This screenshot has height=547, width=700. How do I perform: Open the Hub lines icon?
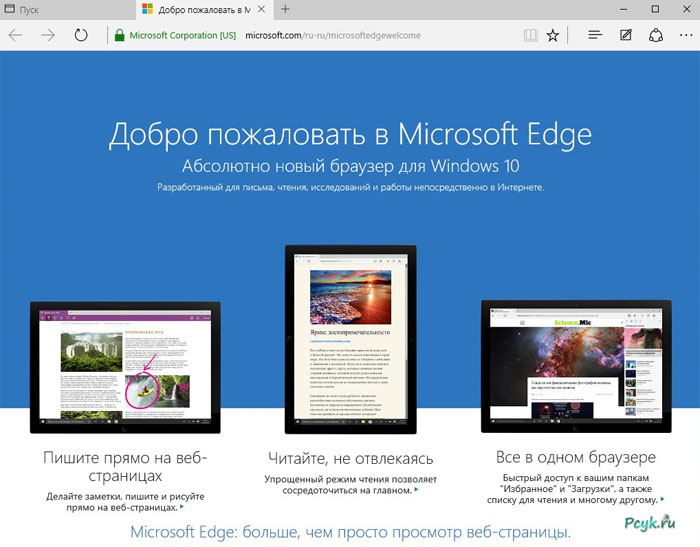click(595, 35)
